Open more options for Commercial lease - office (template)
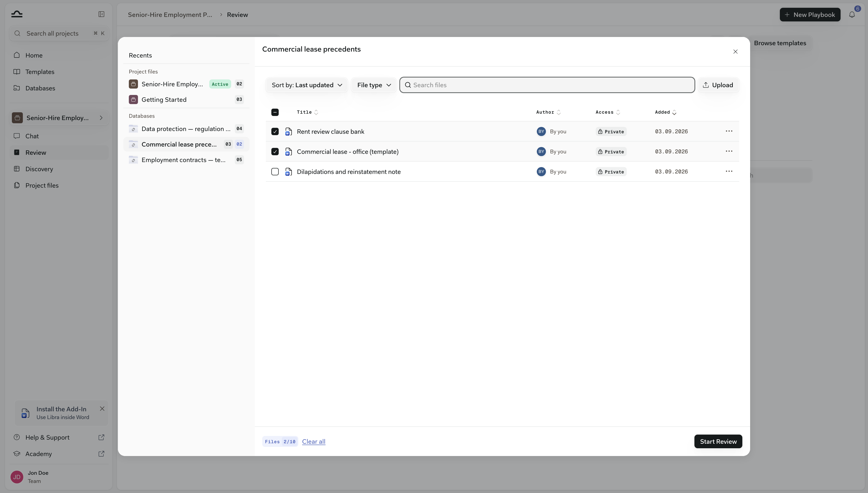Screen dimensions: 868x493 coord(729,151)
